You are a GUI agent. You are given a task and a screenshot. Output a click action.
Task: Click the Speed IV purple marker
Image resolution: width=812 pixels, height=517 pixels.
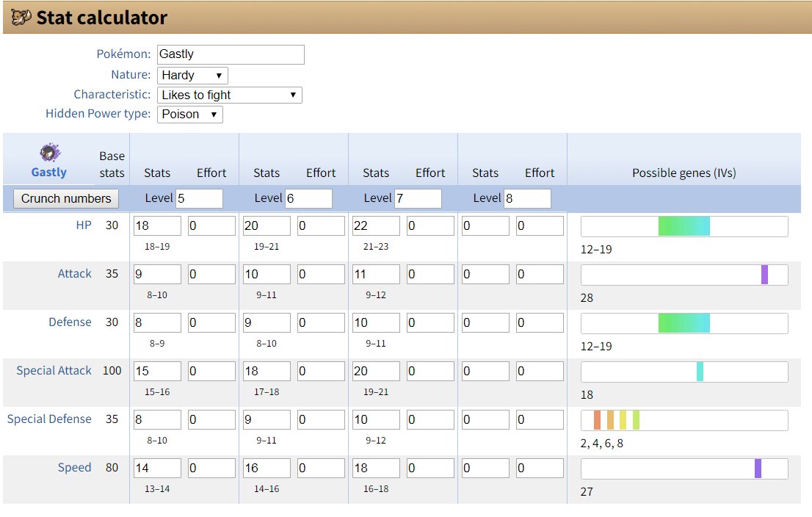coord(758,469)
